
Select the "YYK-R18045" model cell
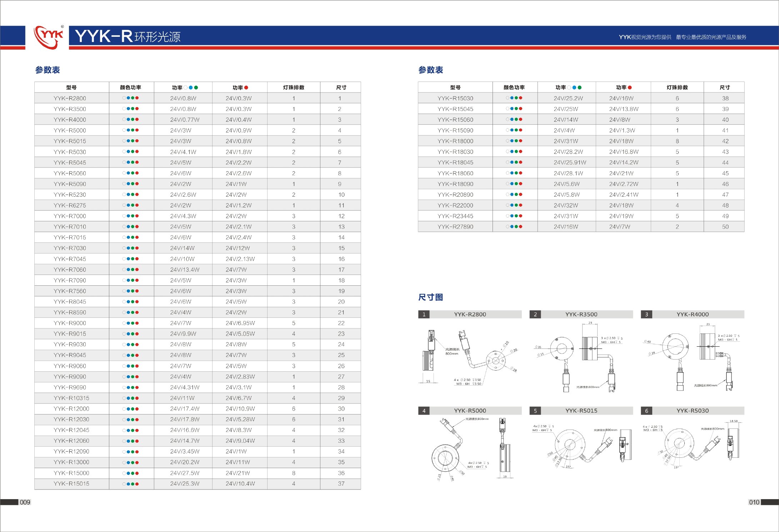[x=455, y=162]
